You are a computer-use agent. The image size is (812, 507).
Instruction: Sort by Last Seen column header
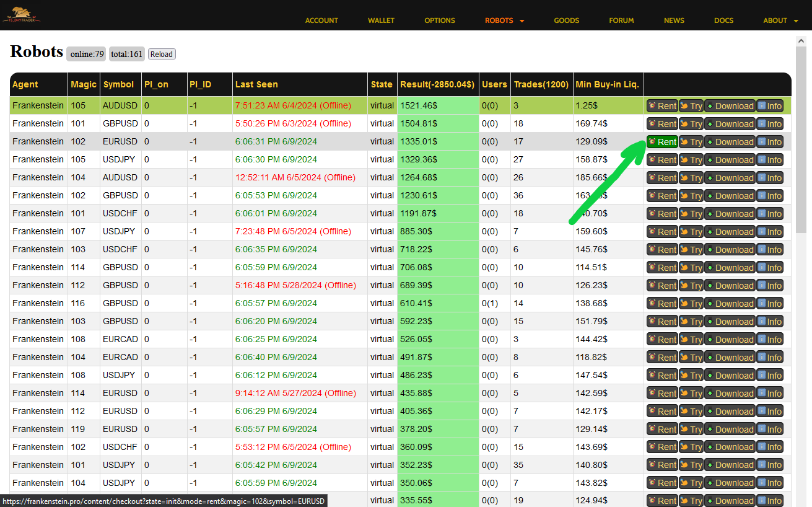pyautogui.click(x=256, y=84)
